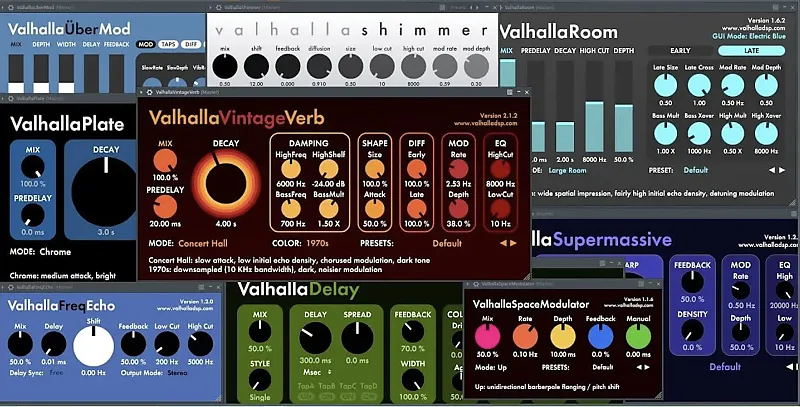Open ValhallaFreqEcho title bar gear icon
The image size is (800, 407).
pos(10,287)
